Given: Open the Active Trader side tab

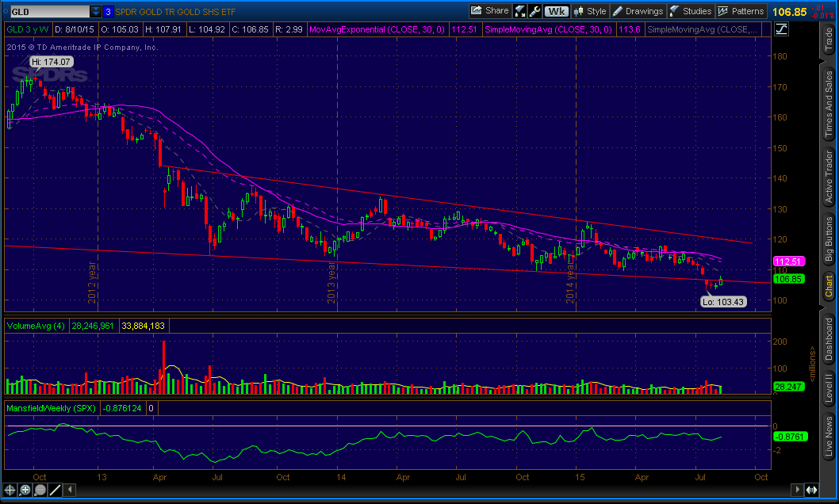Looking at the screenshot, I should pyautogui.click(x=829, y=174).
